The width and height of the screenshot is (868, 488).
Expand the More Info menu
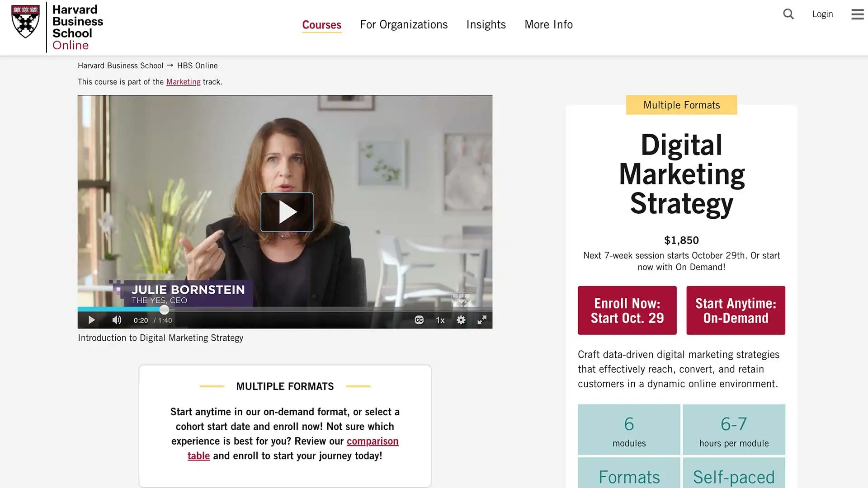(x=548, y=24)
